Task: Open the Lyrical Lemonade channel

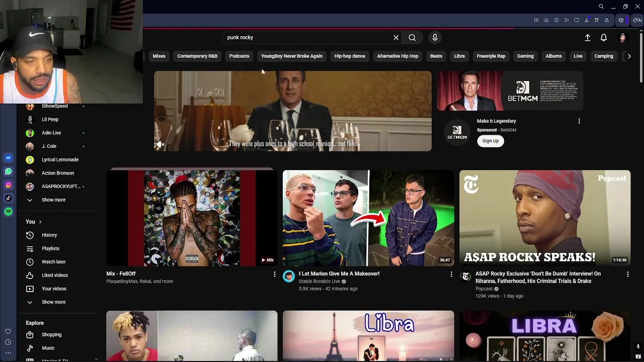Action: (60, 160)
